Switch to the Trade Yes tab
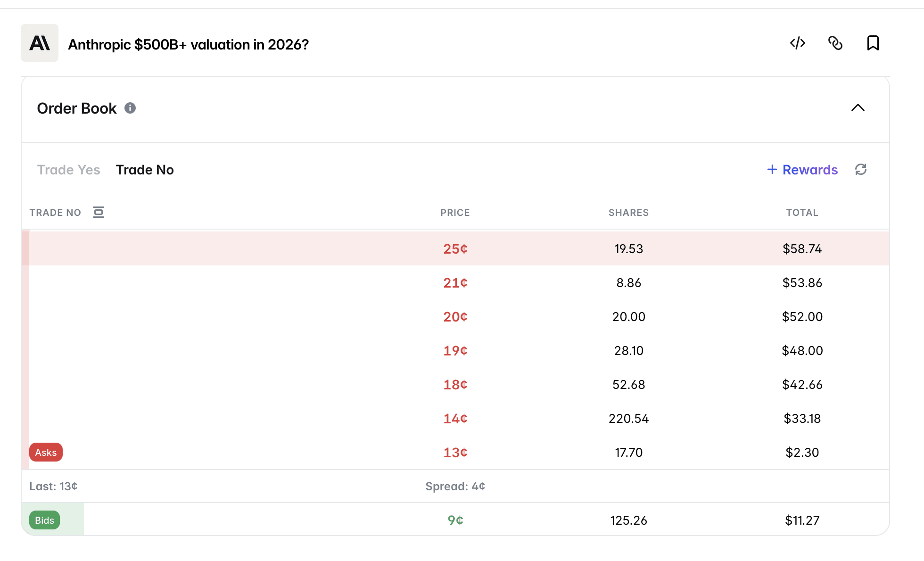Screen dimensions: 924x561 tap(68, 170)
